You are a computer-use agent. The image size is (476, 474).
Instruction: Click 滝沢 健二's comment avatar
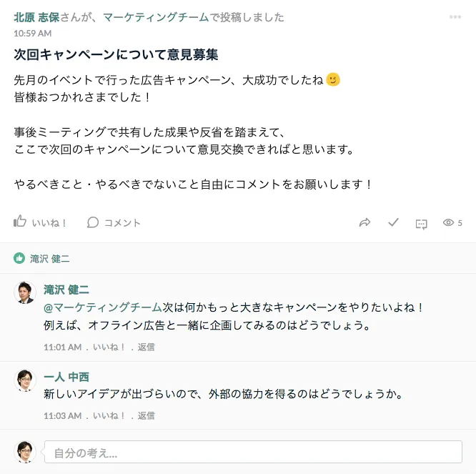pyautogui.click(x=26, y=292)
